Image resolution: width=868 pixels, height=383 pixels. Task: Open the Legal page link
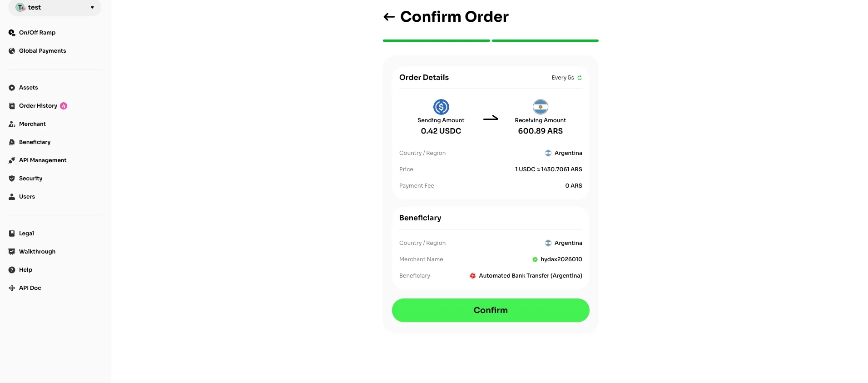click(x=21, y=234)
